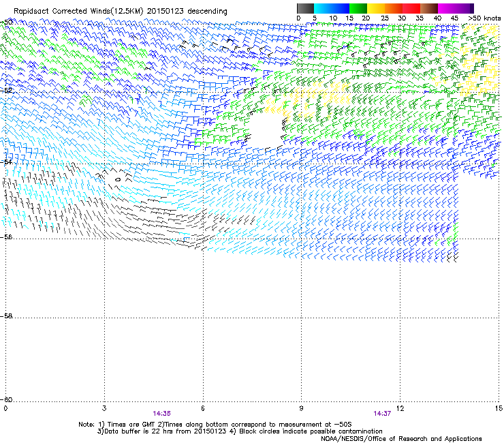
Task: Click the '>50 knots' legend label
Action: (484, 18)
